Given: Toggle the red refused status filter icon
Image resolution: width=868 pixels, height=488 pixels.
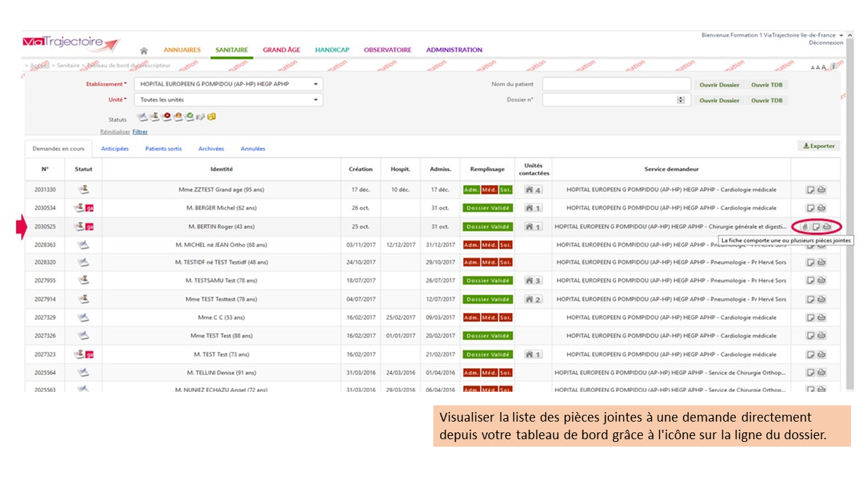Looking at the screenshot, I should (166, 117).
